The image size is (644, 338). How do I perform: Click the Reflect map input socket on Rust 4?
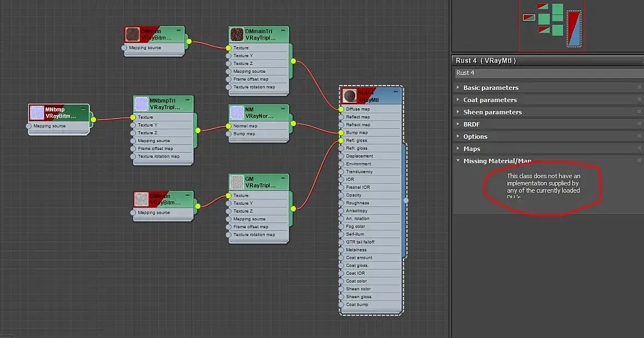pyautogui.click(x=341, y=117)
